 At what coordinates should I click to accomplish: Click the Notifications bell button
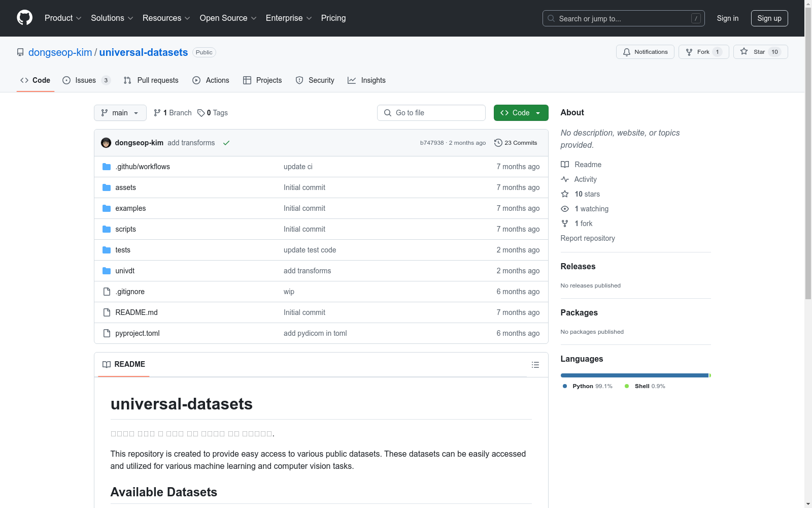(645, 52)
